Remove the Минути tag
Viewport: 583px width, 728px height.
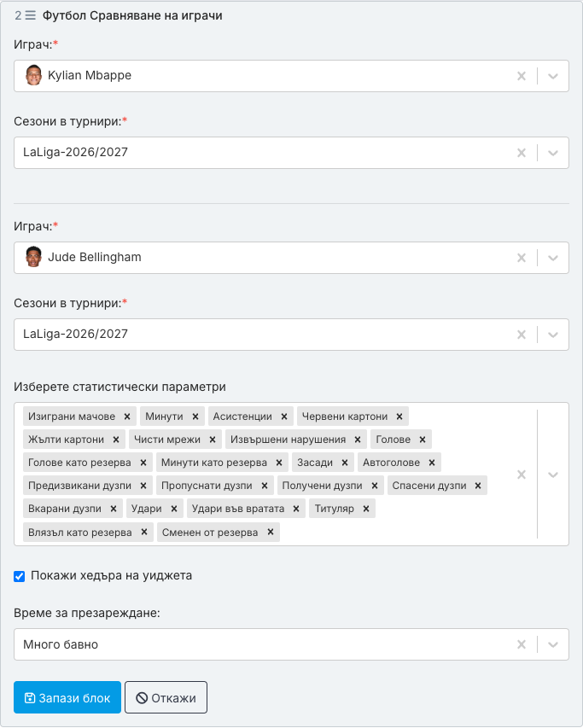click(195, 416)
